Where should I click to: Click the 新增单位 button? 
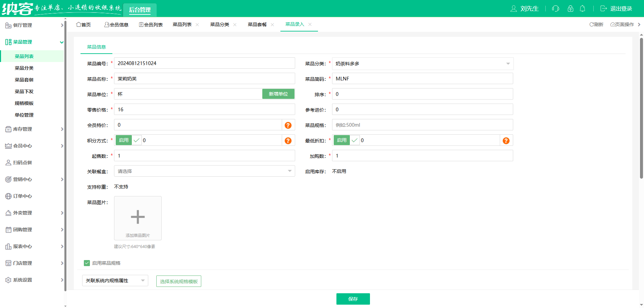click(x=278, y=94)
